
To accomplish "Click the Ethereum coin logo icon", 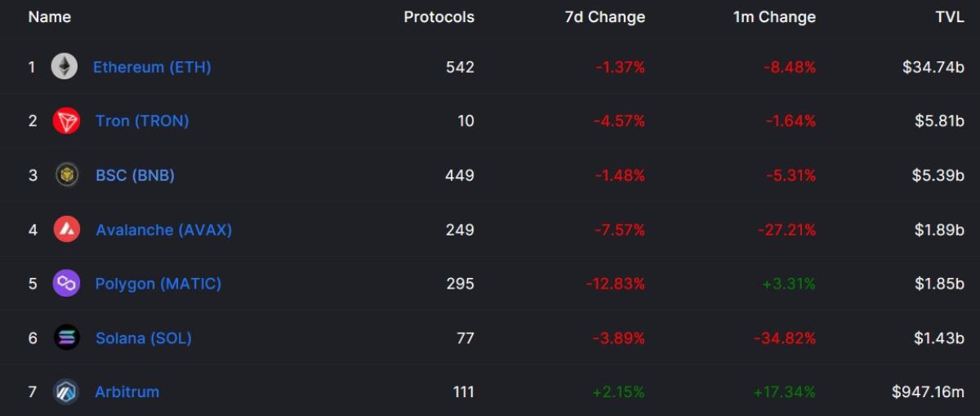I will (65, 67).
